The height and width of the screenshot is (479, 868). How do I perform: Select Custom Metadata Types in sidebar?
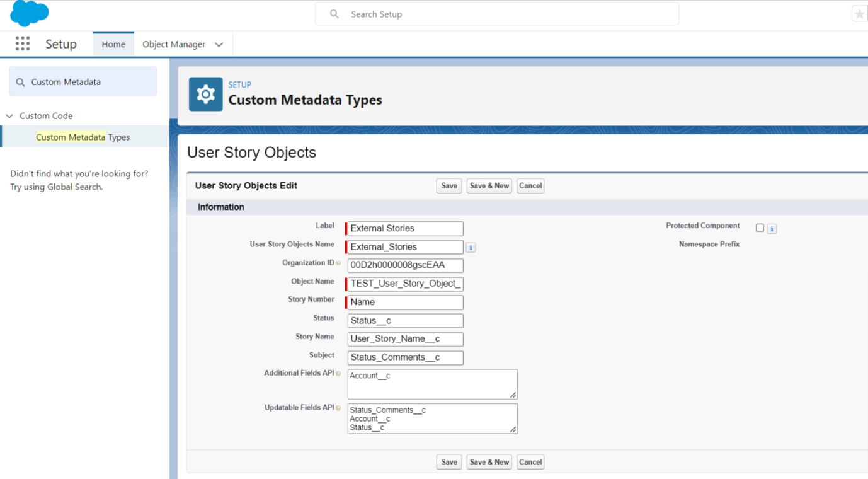[83, 137]
